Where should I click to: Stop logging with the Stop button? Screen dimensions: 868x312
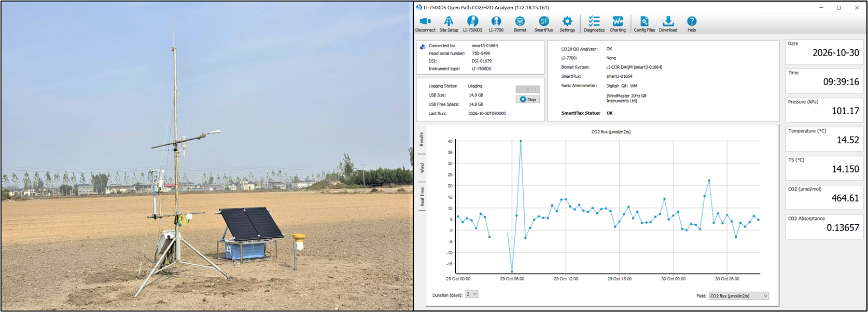(x=528, y=99)
